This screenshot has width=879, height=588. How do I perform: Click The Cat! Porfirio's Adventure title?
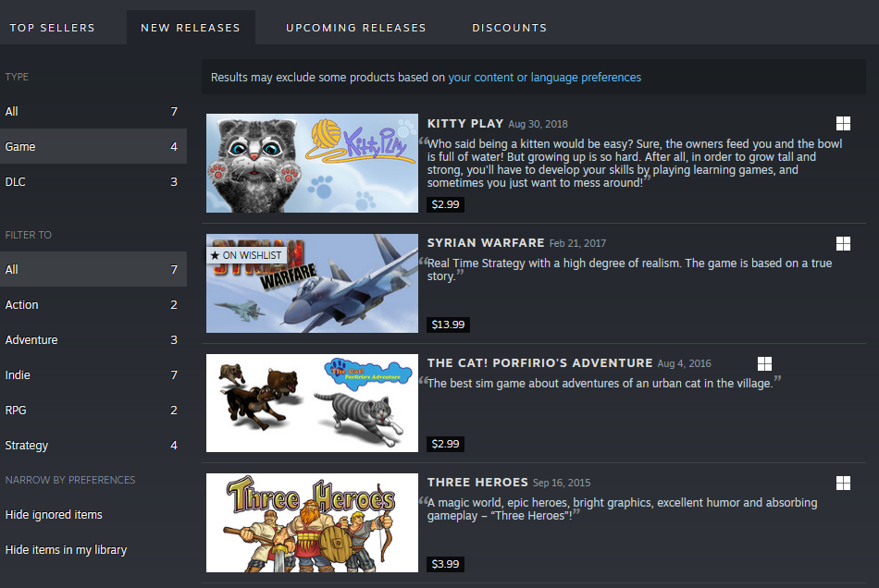[x=539, y=363]
